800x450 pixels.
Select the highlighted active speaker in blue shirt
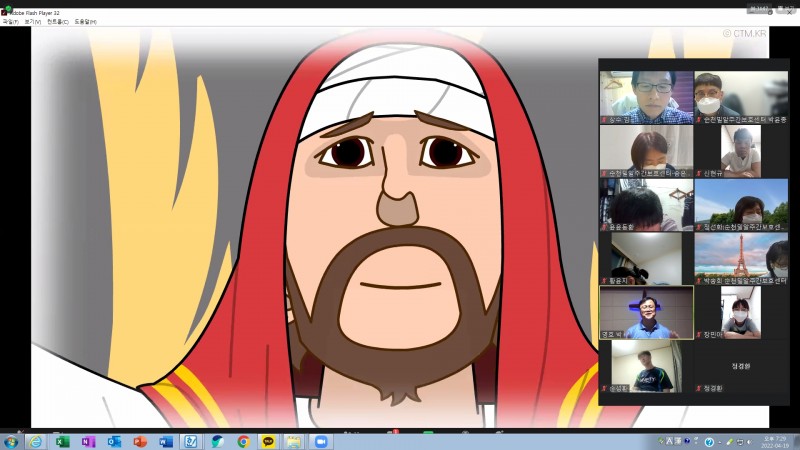[x=646, y=312]
